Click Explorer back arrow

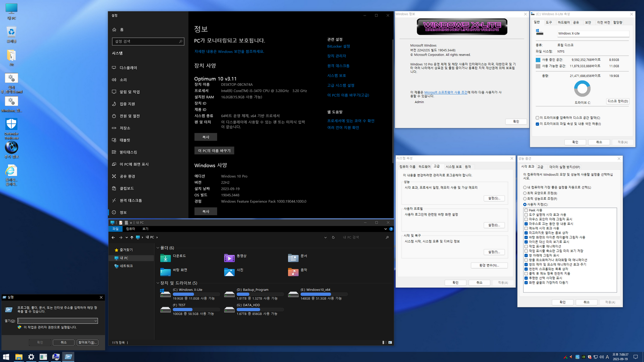(x=113, y=237)
